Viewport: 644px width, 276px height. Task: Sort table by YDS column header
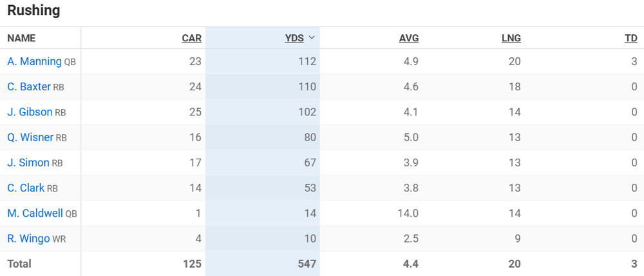click(294, 38)
